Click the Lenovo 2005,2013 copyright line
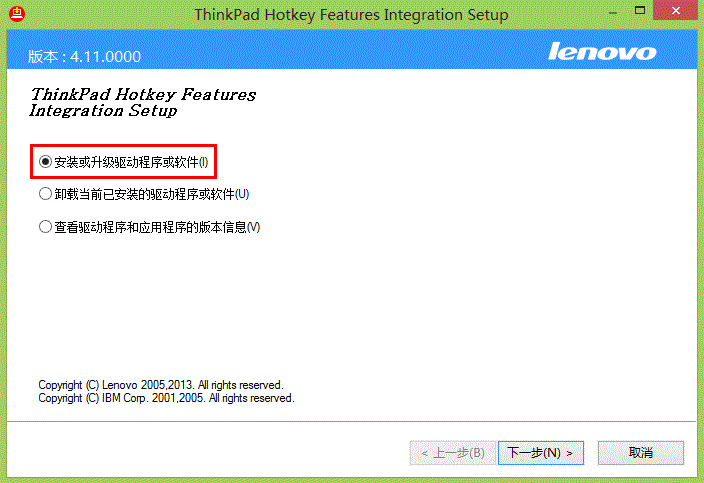 (x=161, y=385)
